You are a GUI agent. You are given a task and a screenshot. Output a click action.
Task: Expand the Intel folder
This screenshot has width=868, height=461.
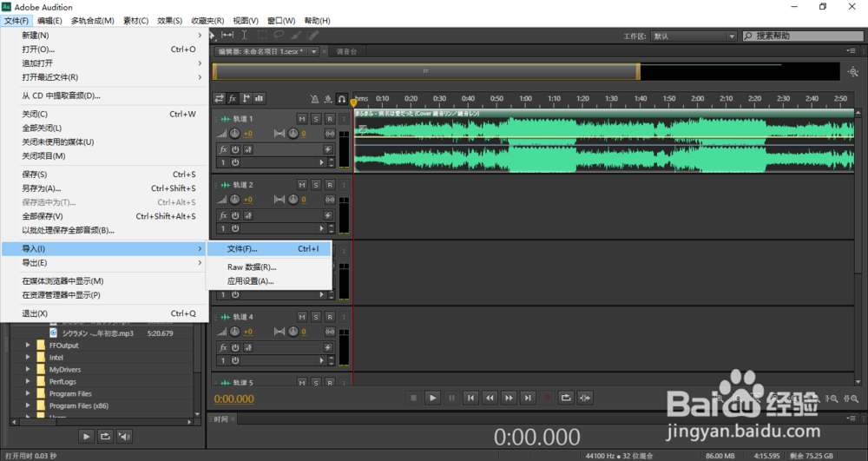click(28, 357)
